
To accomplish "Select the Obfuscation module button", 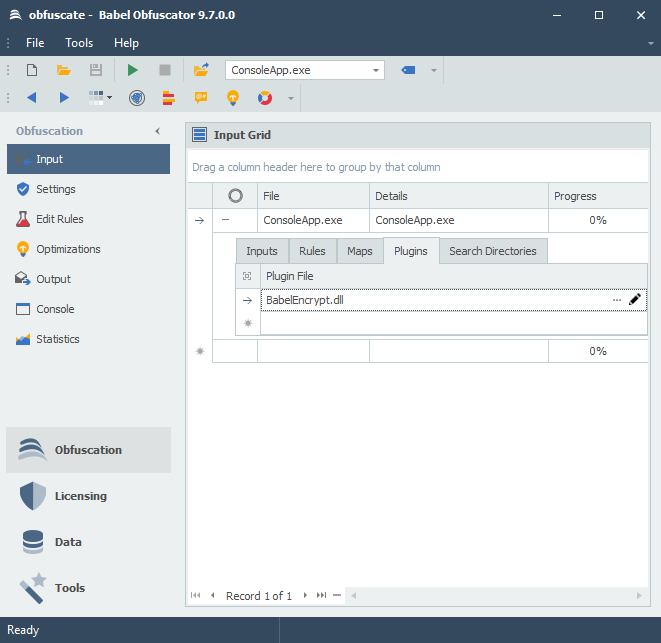I will tap(89, 450).
